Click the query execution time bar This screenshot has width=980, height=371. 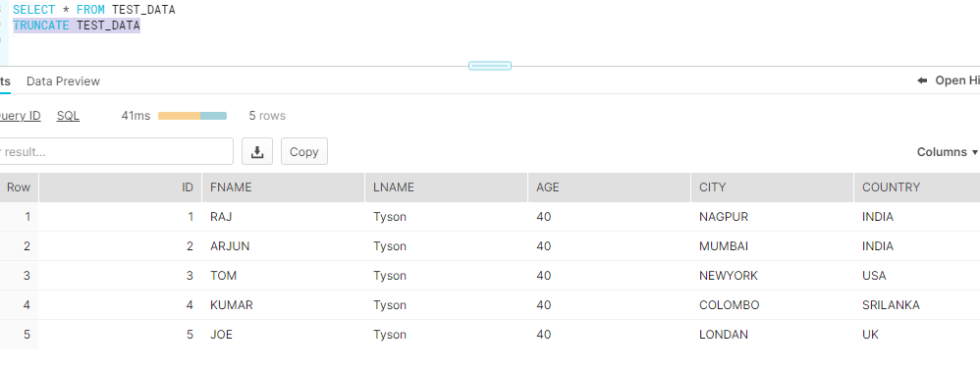[191, 116]
